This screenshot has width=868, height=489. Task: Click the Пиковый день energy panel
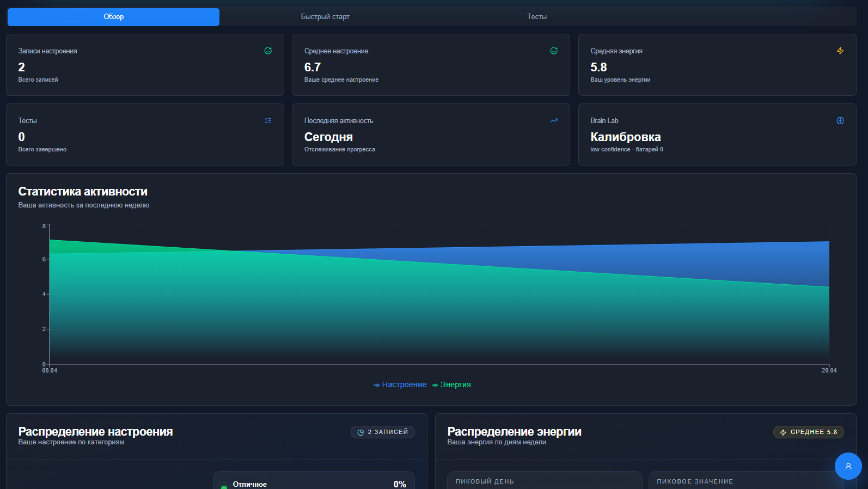click(545, 481)
